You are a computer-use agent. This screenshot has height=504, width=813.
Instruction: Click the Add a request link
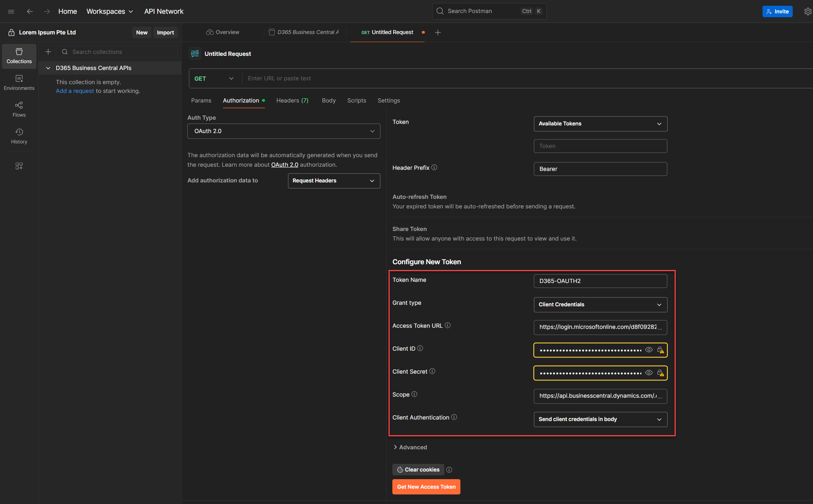point(75,91)
